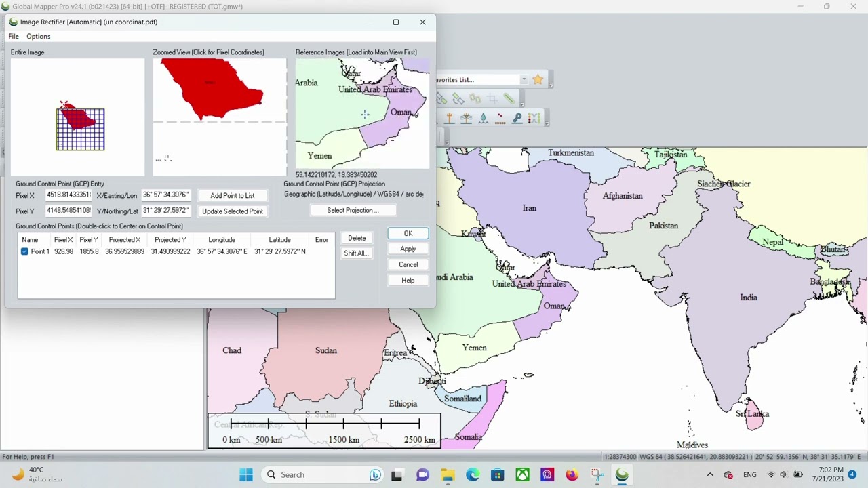Image resolution: width=868 pixels, height=488 pixels.
Task: Click the 36.959529889 Projected X cell
Action: coord(125,251)
